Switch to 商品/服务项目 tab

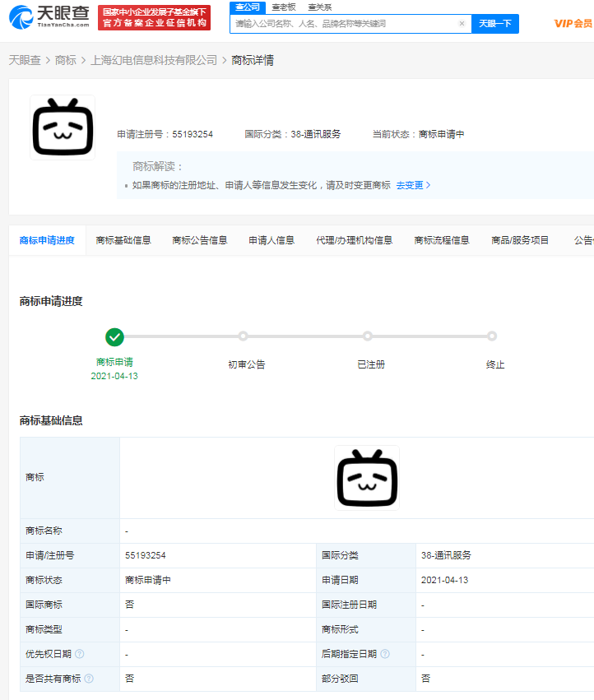point(520,241)
